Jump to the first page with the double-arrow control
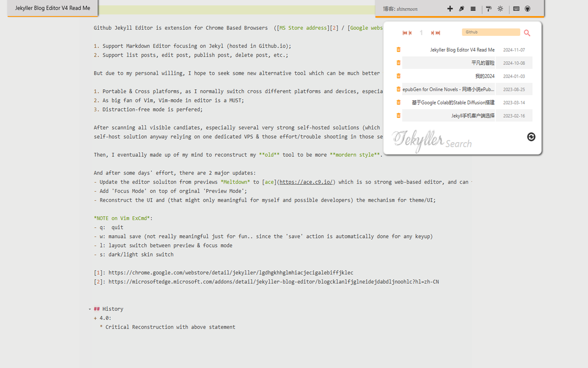588x368 pixels. tap(404, 33)
